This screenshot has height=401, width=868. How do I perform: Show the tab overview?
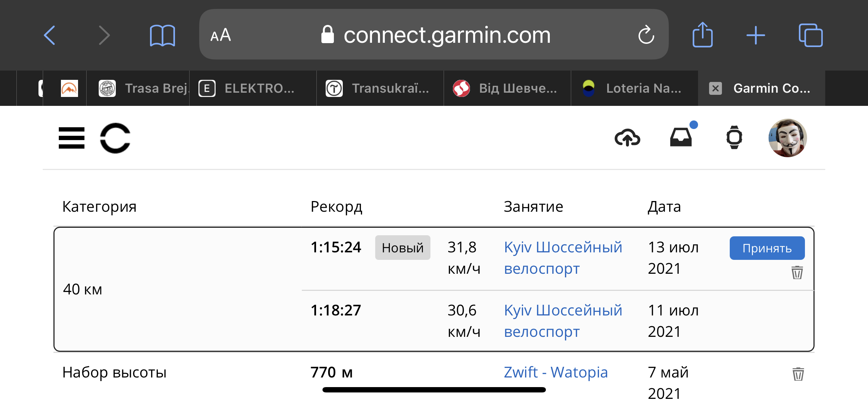pyautogui.click(x=810, y=35)
